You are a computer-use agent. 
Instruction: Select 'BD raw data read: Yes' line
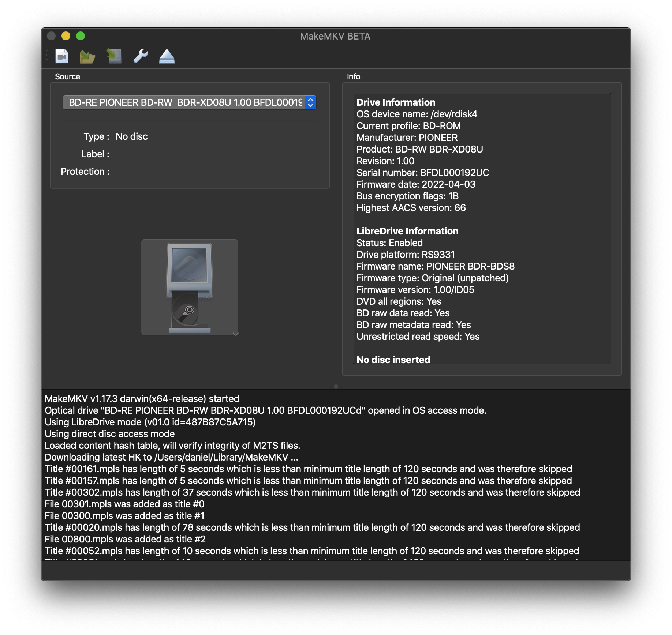pyautogui.click(x=403, y=313)
